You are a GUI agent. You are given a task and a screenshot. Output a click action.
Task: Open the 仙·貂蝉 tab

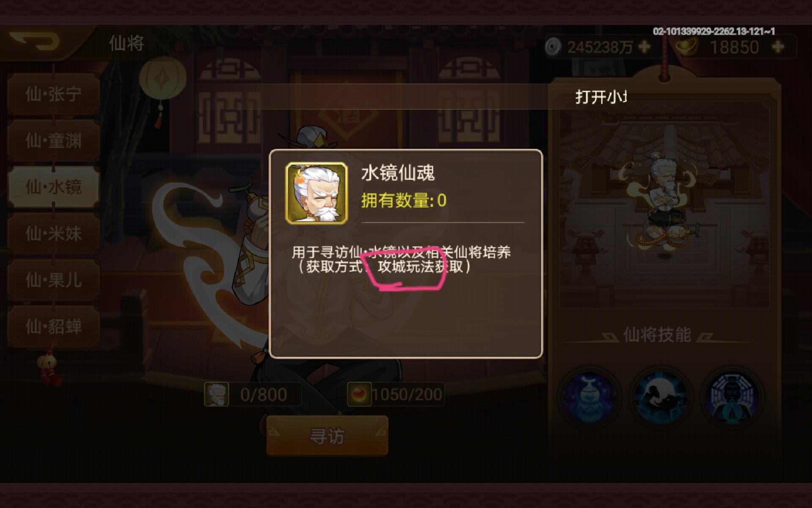pos(53,326)
